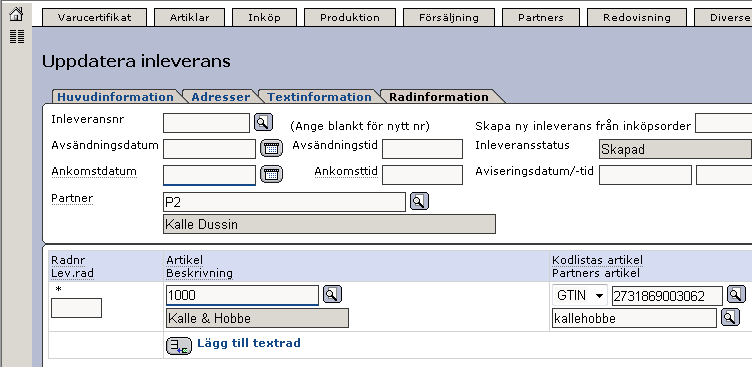
Task: Open the Produktion menu
Action: pyautogui.click(x=350, y=18)
